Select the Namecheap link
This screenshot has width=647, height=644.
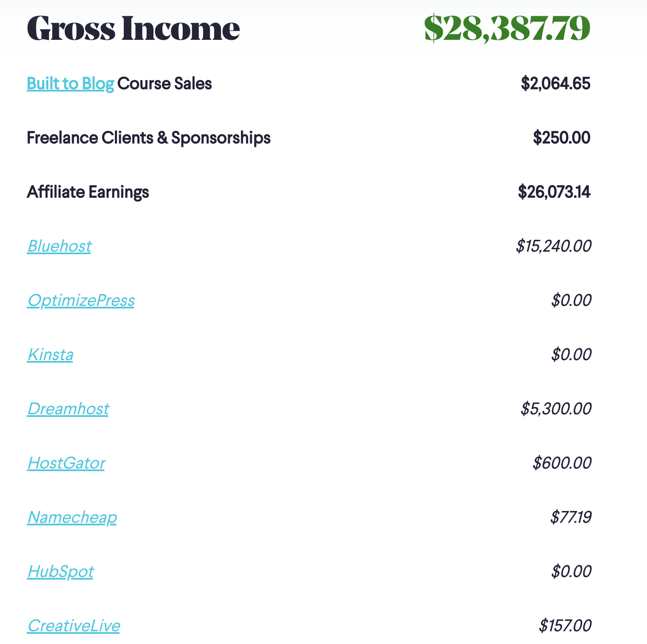click(x=72, y=517)
